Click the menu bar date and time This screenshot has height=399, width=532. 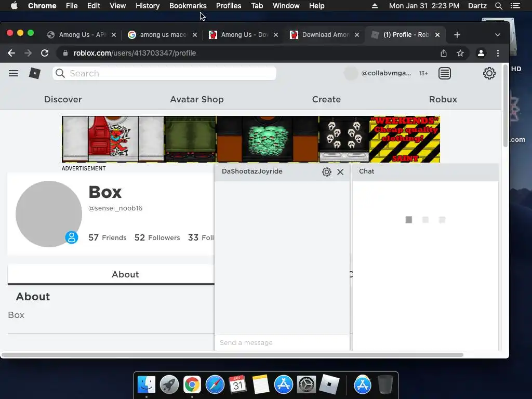click(x=424, y=6)
